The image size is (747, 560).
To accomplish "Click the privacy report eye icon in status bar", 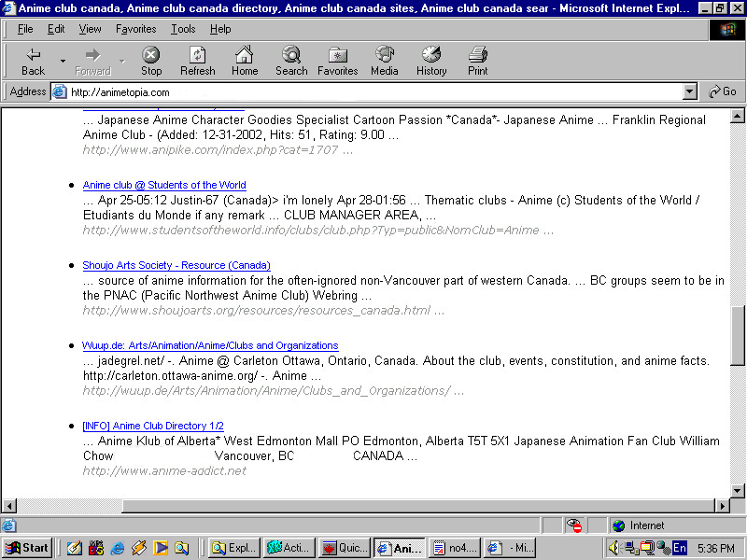I will 574,525.
